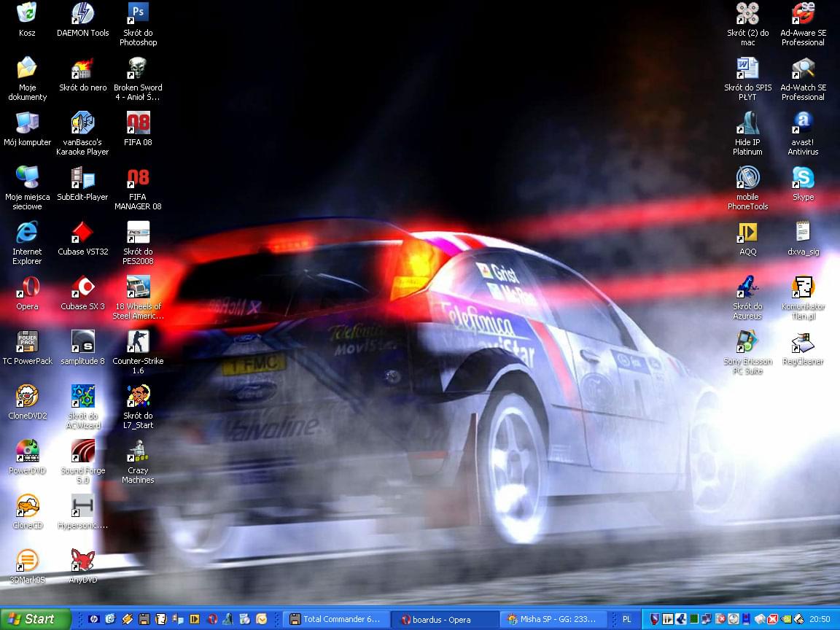This screenshot has height=630, width=840.
Task: Select Hide IP Platinum icon
Action: [747, 134]
